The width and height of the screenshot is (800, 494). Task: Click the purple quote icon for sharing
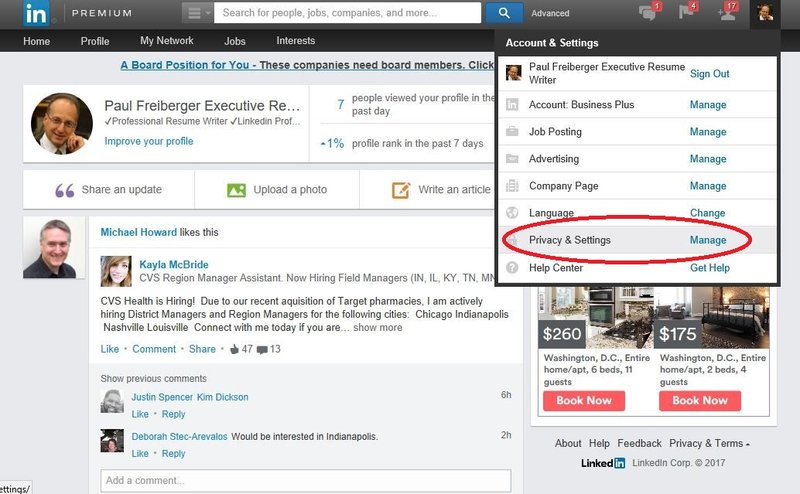point(65,190)
